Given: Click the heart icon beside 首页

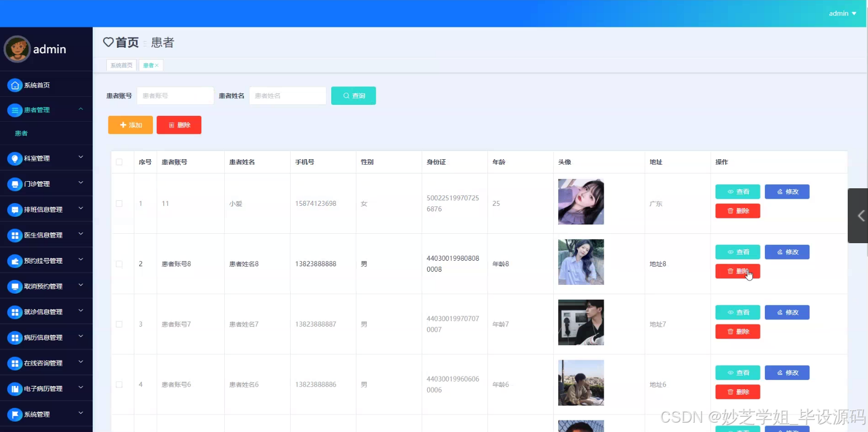Looking at the screenshot, I should point(108,42).
